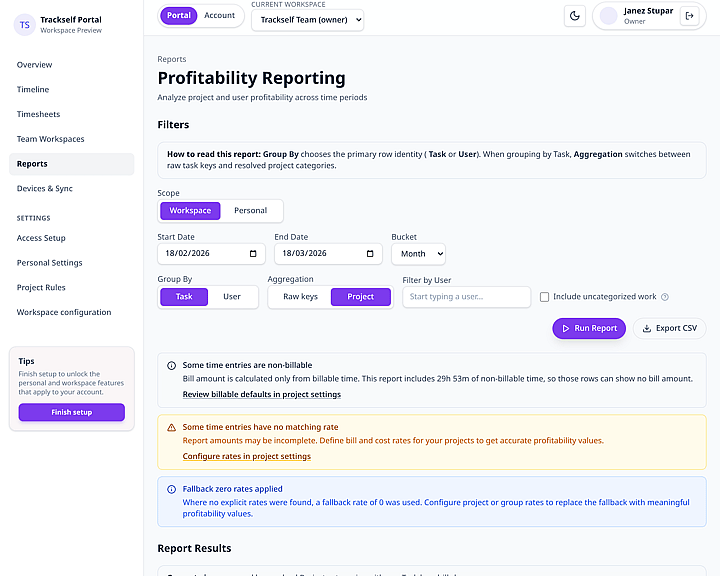720x576 pixels.
Task: Click the uncategorized work help icon
Action: [x=665, y=297]
